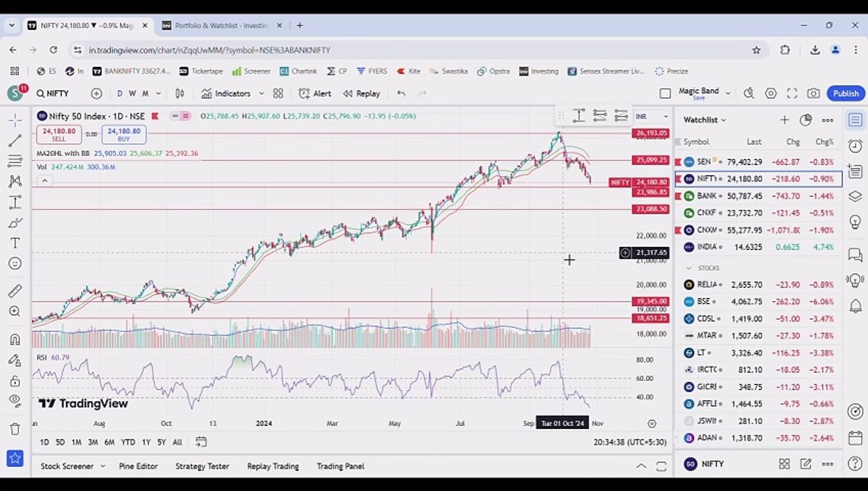Select the brush drawing tool
Viewport: 868px width, 491px height.
14,222
